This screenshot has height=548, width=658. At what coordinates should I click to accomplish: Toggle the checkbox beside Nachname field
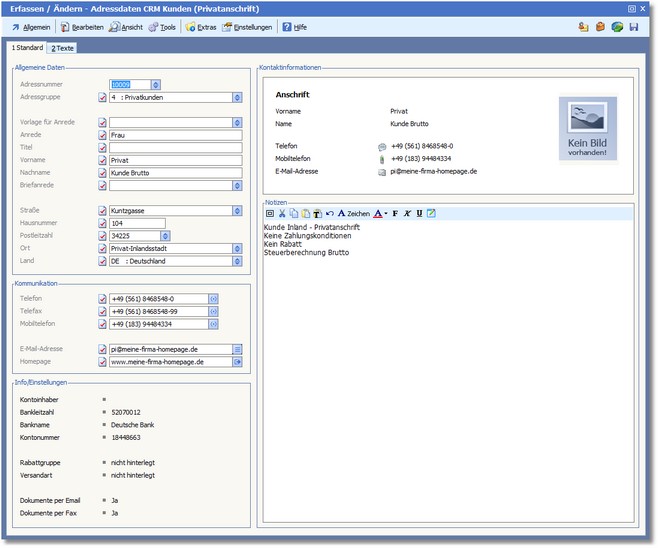click(102, 172)
